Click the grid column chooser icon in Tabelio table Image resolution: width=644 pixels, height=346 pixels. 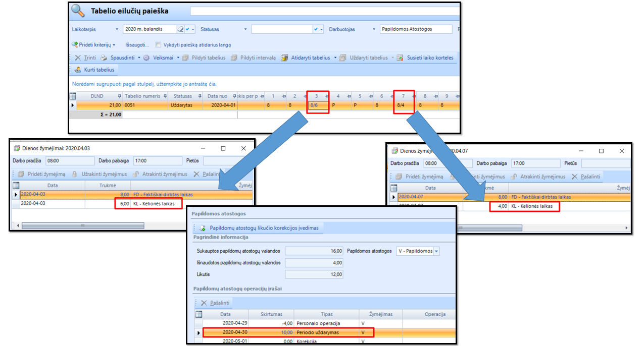tap(73, 96)
